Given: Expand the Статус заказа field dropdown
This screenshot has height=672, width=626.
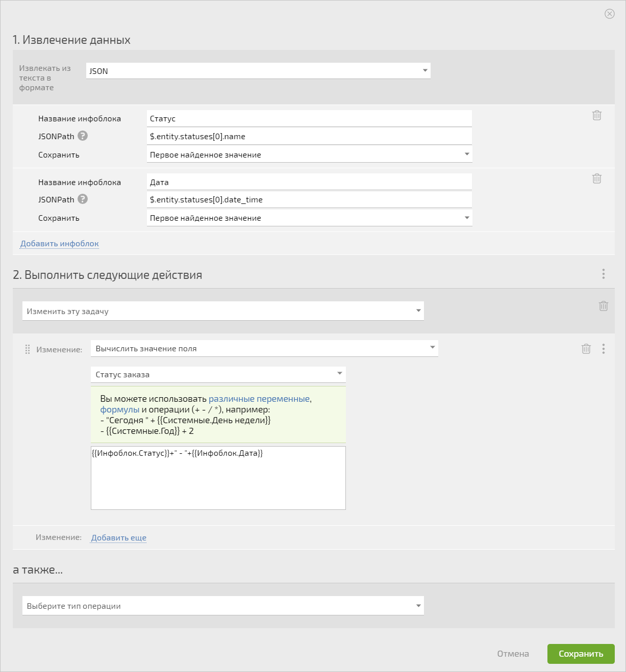Looking at the screenshot, I should pos(218,374).
